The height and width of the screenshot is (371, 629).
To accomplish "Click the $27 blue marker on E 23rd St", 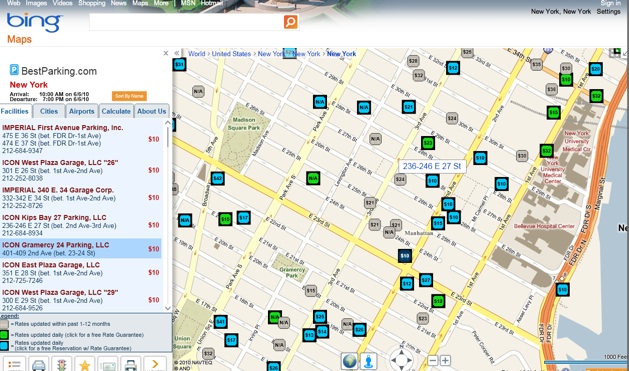I will pos(426,280).
